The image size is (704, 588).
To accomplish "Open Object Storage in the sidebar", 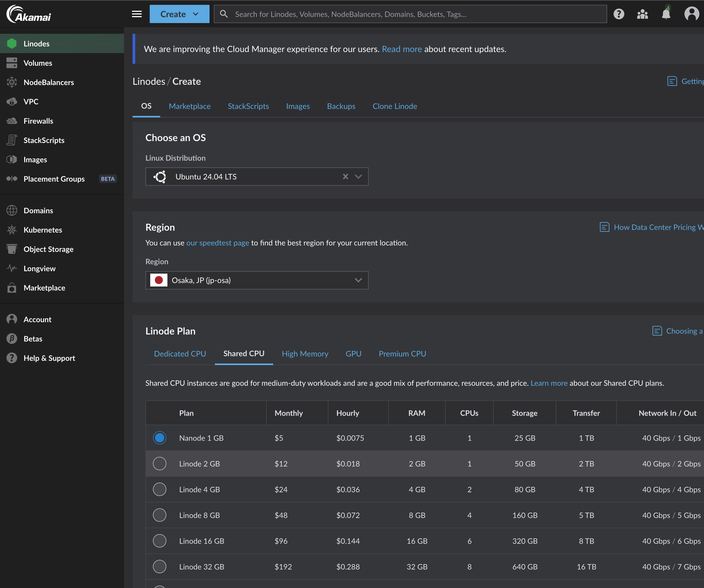I will 48,249.
